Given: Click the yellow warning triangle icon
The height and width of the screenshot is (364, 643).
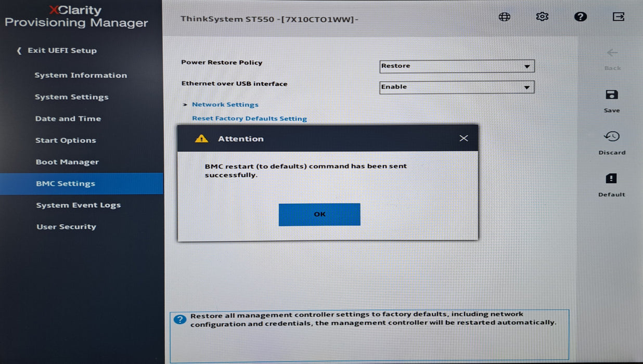Looking at the screenshot, I should (201, 139).
